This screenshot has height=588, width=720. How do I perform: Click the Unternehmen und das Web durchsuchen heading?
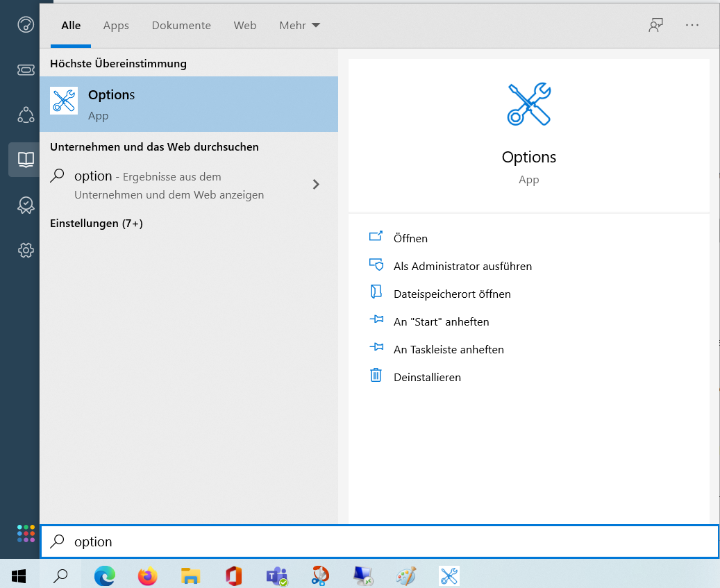[x=154, y=147]
